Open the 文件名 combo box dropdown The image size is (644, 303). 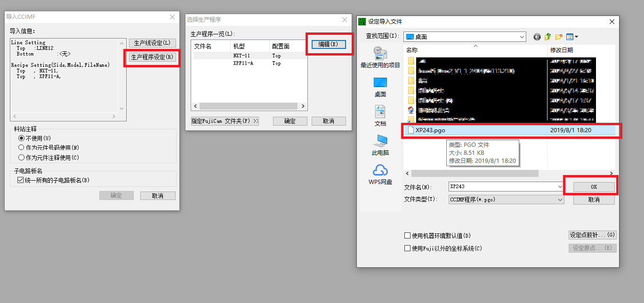coord(560,187)
